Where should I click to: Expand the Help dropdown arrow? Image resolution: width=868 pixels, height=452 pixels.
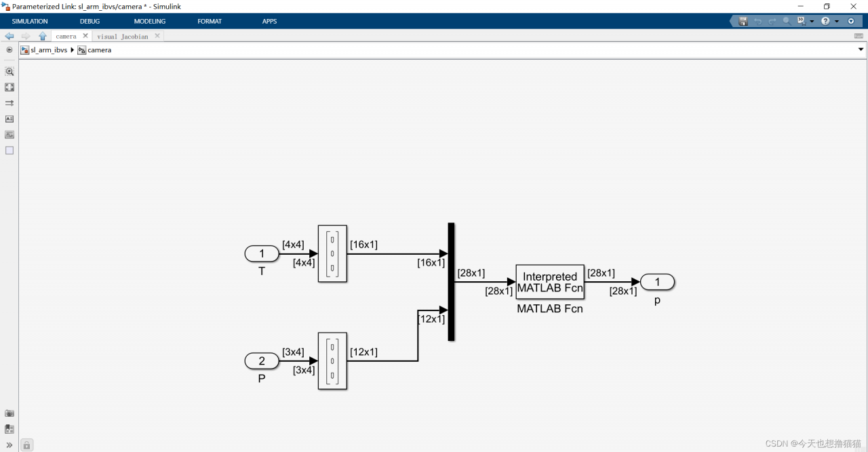[x=836, y=21]
